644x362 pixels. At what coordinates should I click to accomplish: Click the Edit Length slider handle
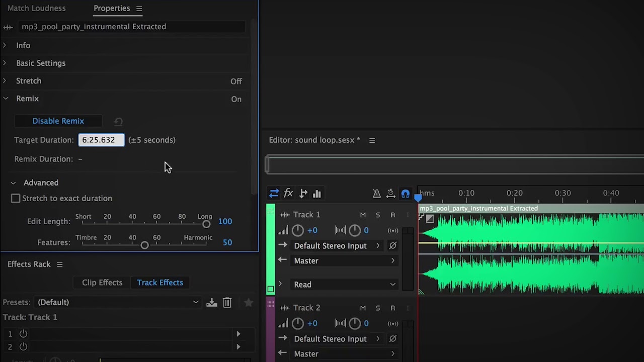point(206,224)
